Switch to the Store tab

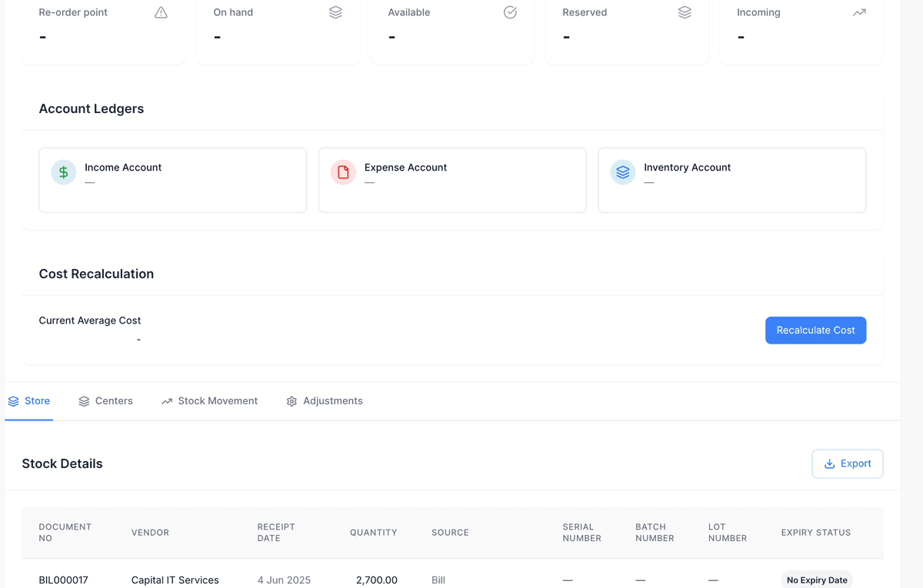[29, 401]
